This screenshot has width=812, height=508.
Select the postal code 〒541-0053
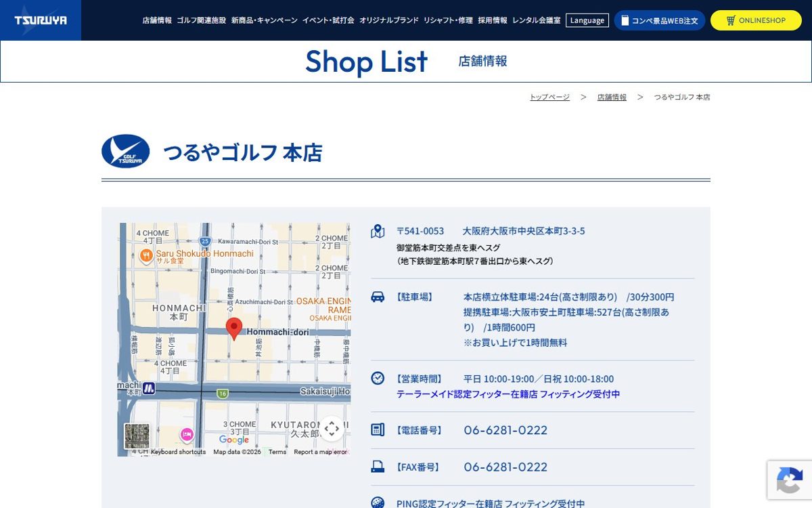click(420, 231)
